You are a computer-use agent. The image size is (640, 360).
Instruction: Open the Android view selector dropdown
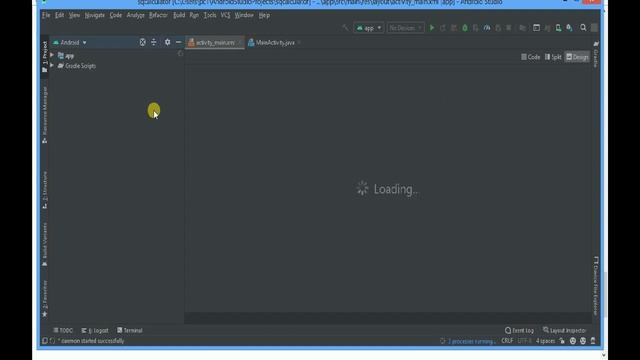(70, 42)
